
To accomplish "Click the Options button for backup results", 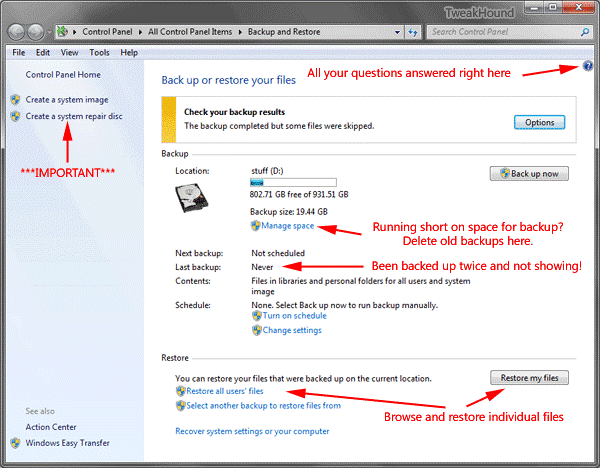I will click(x=539, y=122).
